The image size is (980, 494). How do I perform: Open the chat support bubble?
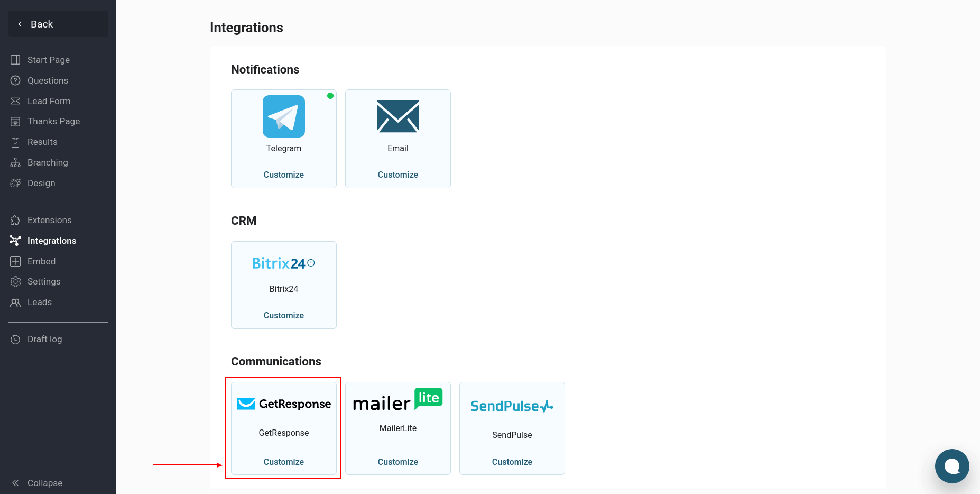[951, 466]
